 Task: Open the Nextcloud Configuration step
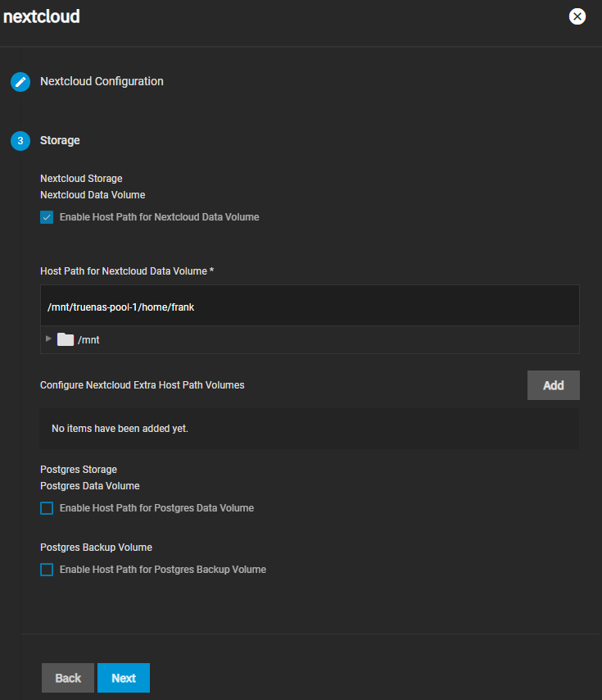[x=102, y=81]
